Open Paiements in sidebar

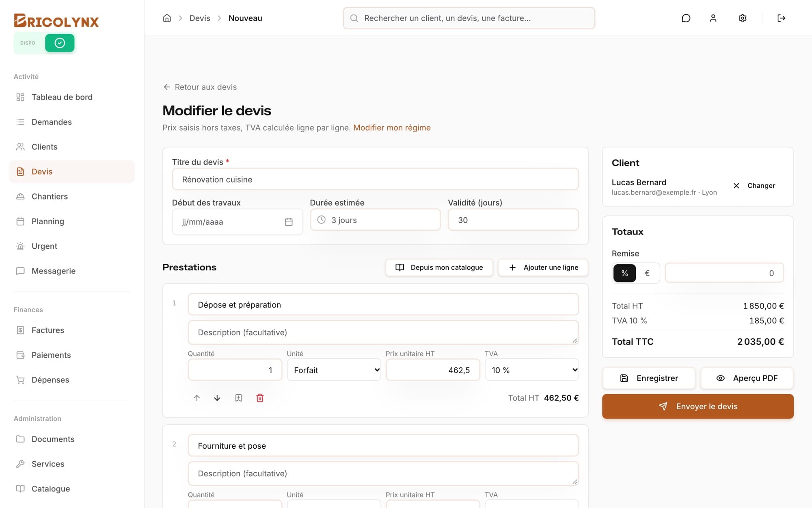click(72, 355)
